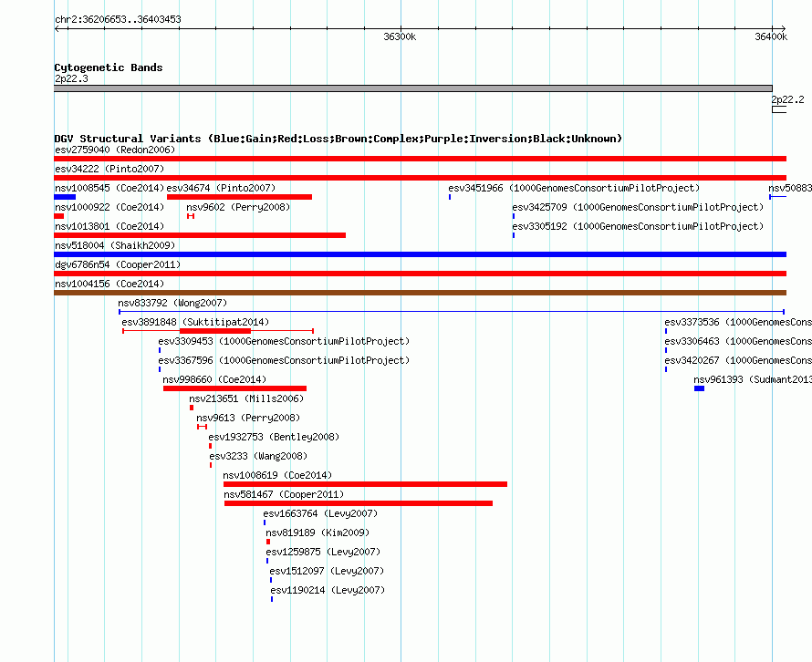Click the chr2:36206653..36403453 coordinate label
Screen dimensions: 812x662
point(118,19)
